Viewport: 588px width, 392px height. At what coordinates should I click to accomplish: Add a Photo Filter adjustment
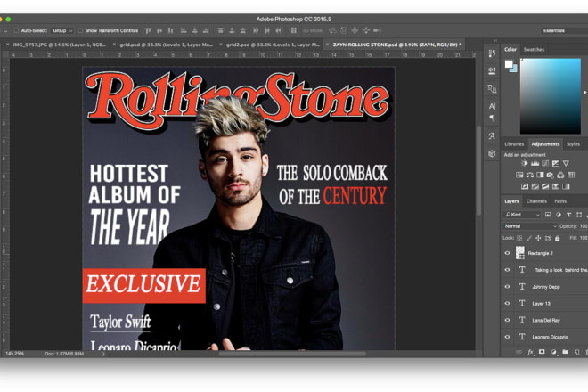(x=551, y=175)
